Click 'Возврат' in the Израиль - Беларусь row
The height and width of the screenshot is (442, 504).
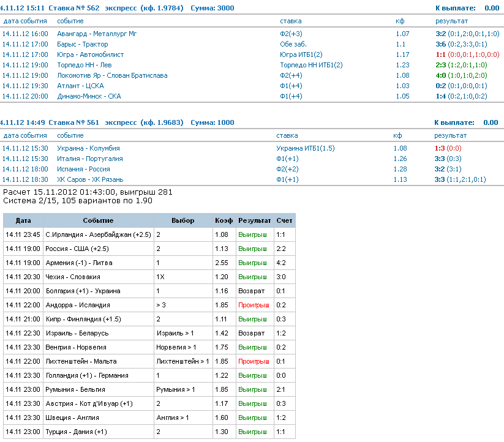click(251, 333)
